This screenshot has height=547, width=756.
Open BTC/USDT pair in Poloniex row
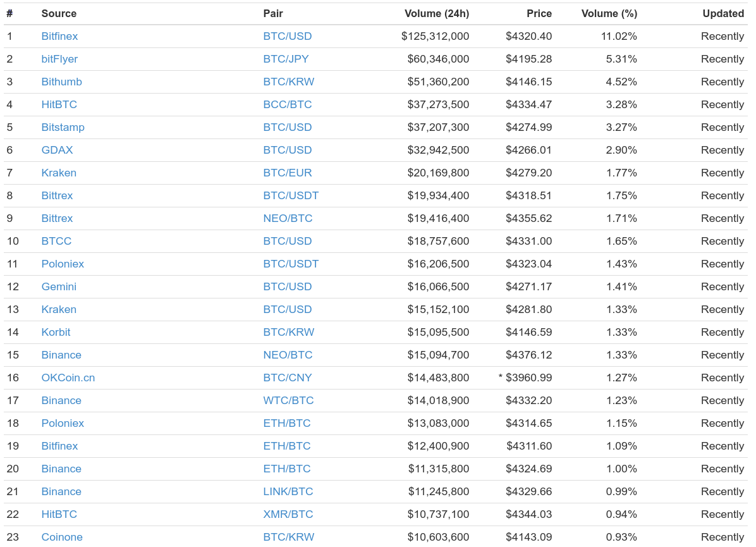tap(291, 264)
